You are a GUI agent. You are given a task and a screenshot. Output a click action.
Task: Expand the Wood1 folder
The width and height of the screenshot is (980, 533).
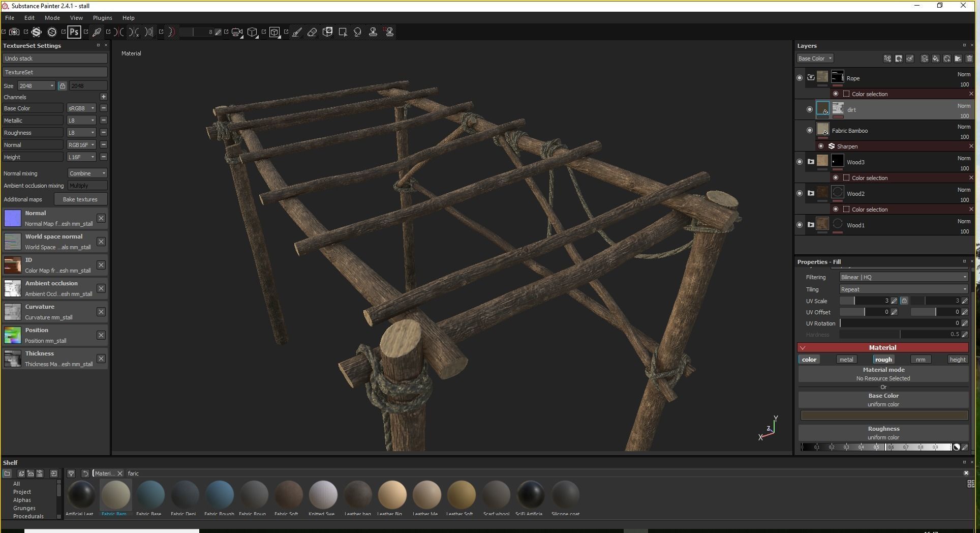[x=811, y=225]
